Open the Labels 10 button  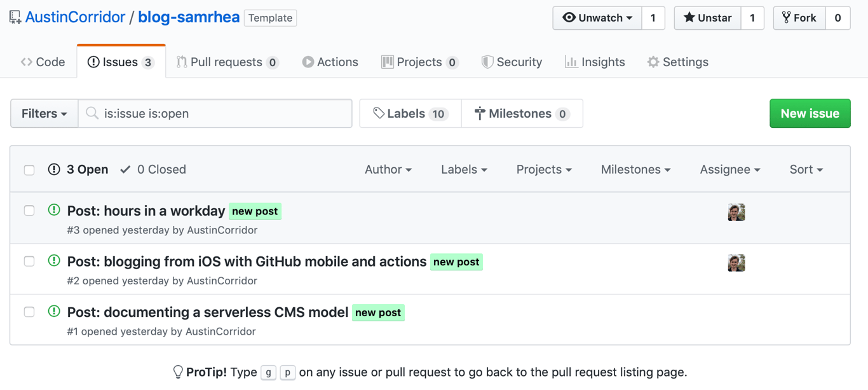coord(410,113)
